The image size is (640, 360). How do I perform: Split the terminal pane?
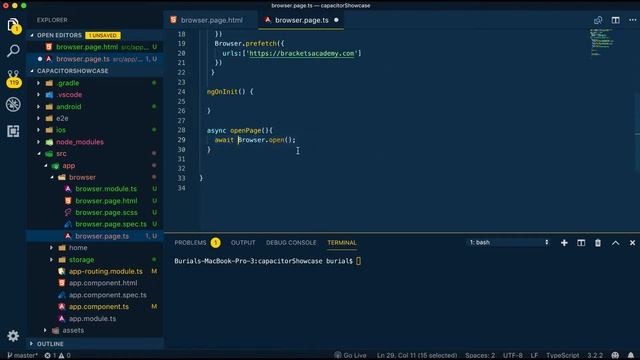(x=581, y=243)
